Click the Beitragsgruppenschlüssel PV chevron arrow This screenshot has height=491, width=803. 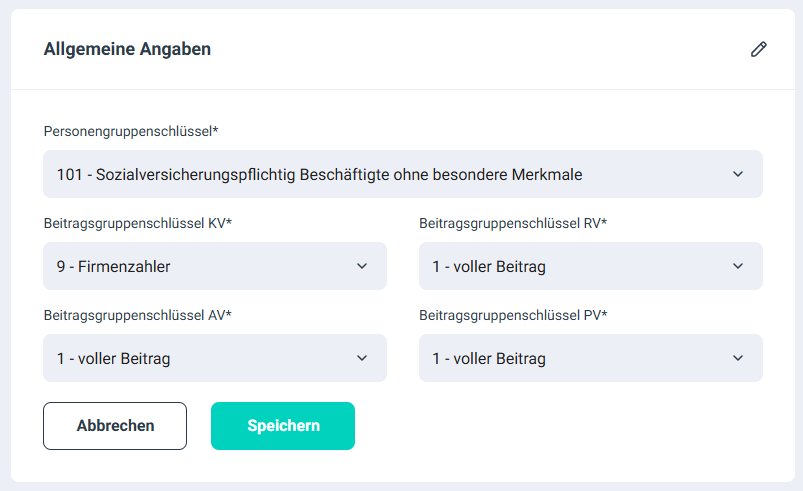(x=738, y=358)
